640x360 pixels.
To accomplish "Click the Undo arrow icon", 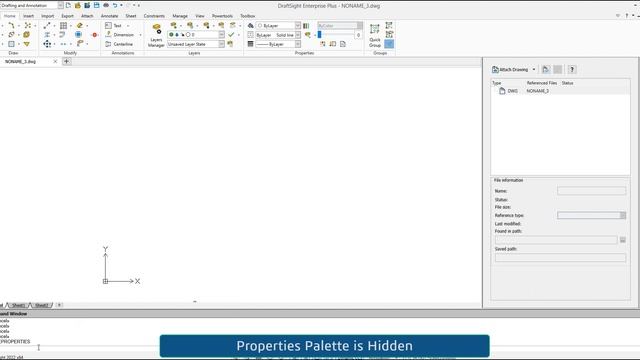I will (115, 5).
